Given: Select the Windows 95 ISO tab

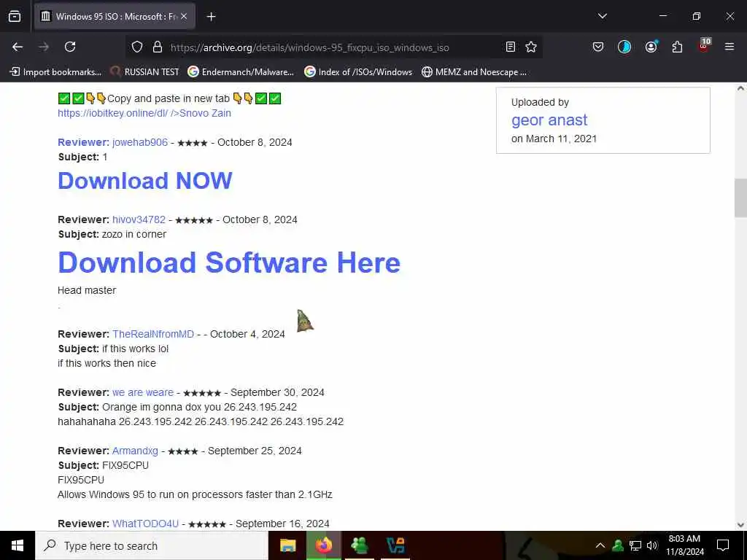Looking at the screenshot, I should 115,17.
